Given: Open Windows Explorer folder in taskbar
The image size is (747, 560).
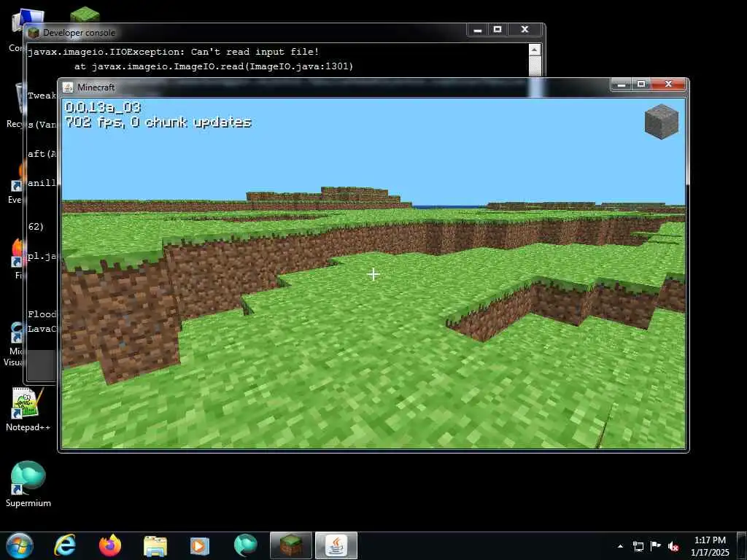Looking at the screenshot, I should [155, 545].
